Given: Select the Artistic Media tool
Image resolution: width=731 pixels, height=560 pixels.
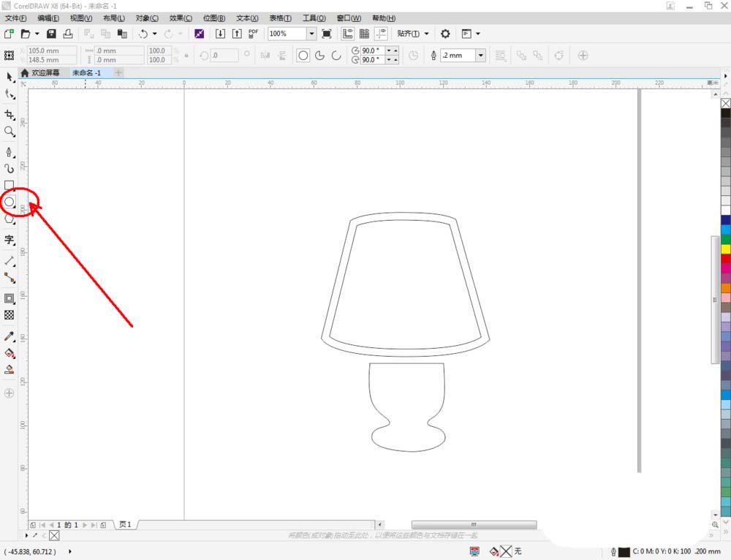Looking at the screenshot, I should [x=10, y=168].
